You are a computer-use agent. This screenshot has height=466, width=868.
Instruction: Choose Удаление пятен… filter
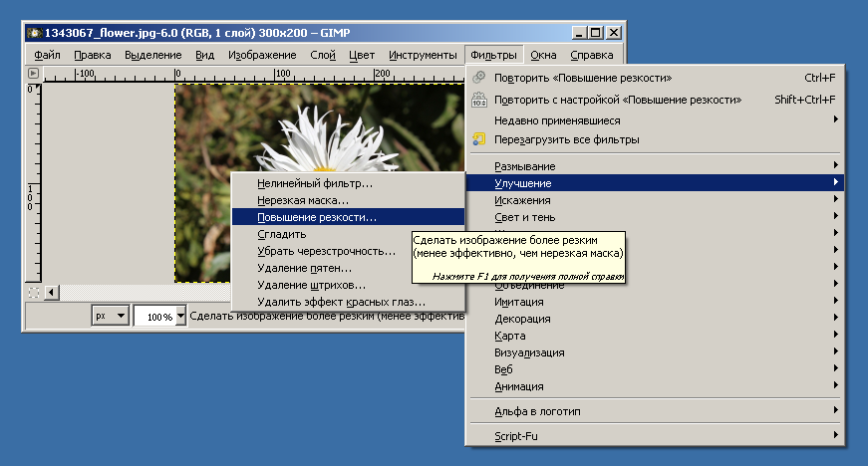click(348, 268)
